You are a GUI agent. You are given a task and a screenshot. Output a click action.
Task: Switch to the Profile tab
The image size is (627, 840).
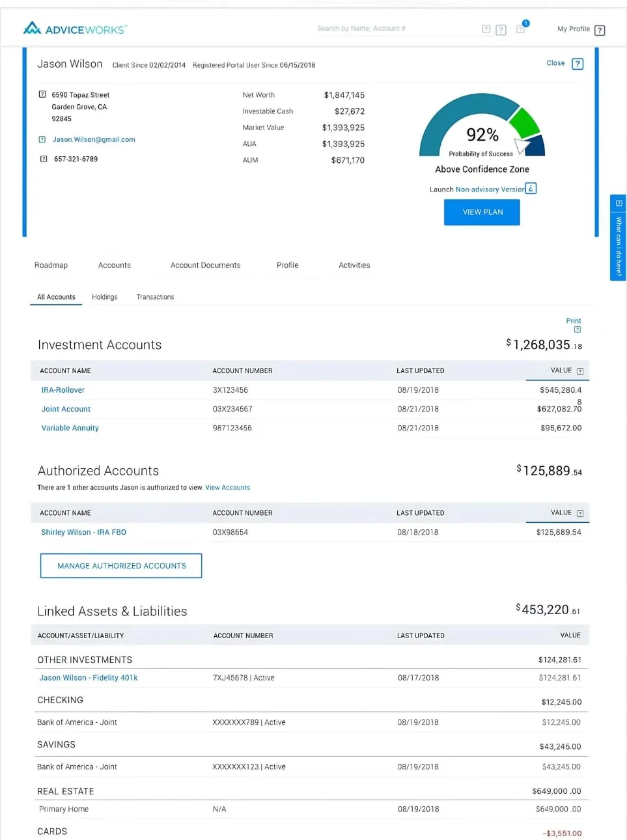coord(287,265)
